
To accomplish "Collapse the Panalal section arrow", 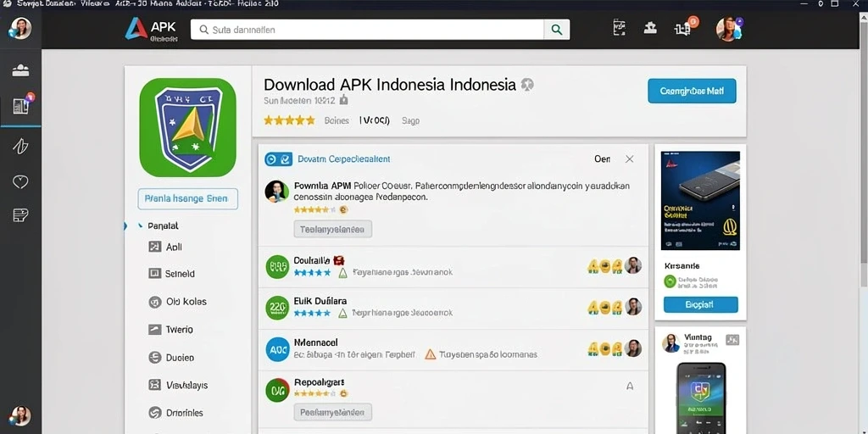I will coord(140,225).
